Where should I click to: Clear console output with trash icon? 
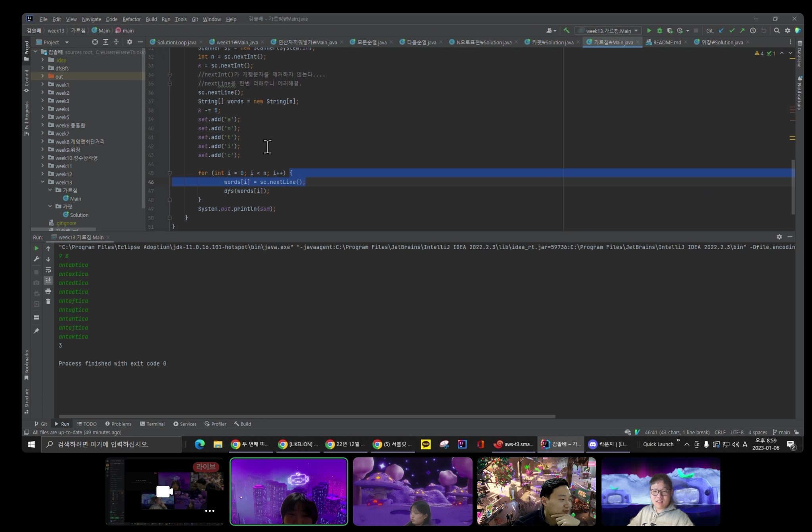coord(48,301)
